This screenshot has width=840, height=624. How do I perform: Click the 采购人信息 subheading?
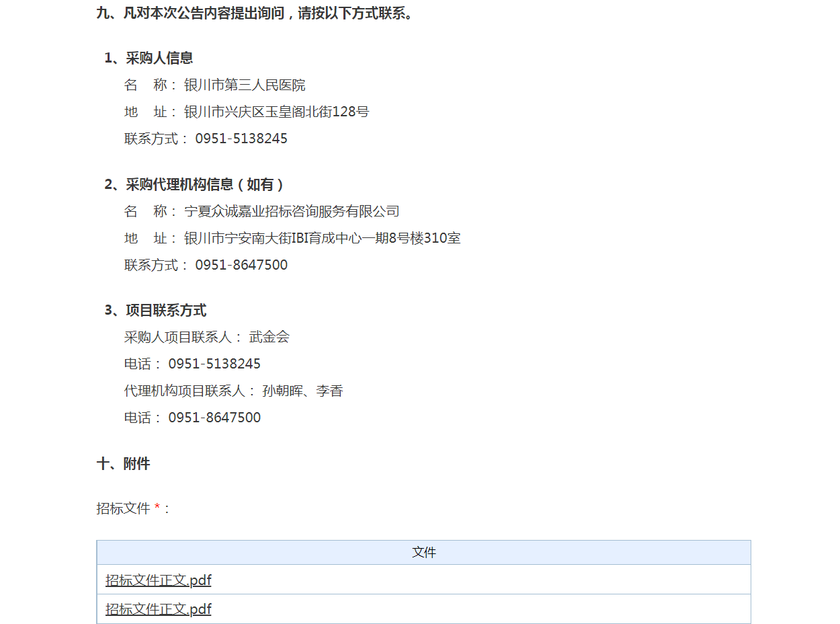pos(149,58)
